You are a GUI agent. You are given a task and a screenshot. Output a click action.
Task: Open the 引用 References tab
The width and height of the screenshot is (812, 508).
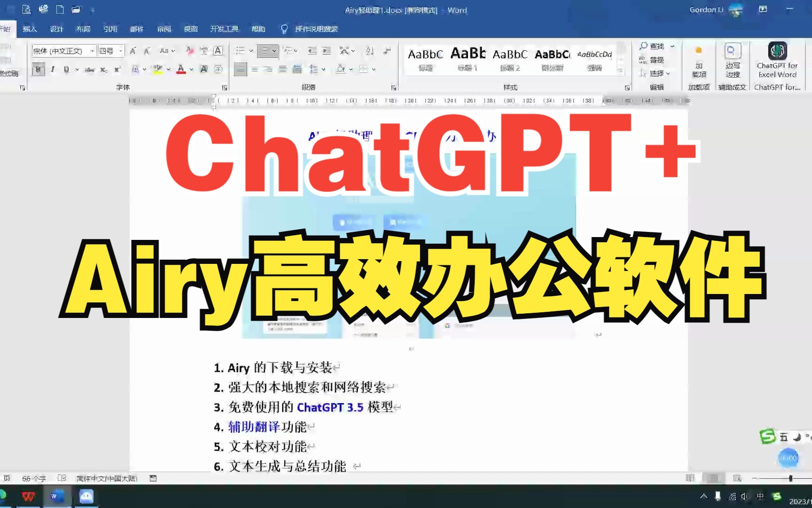click(110, 29)
